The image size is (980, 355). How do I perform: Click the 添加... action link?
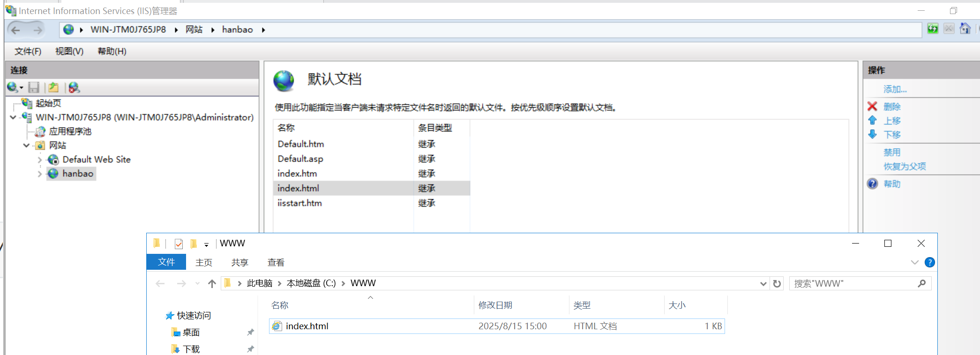point(895,89)
